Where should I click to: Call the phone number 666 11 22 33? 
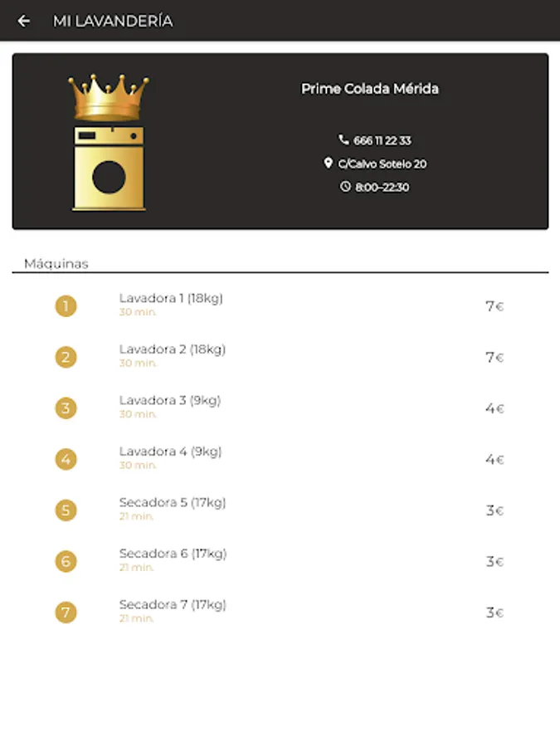tap(382, 140)
